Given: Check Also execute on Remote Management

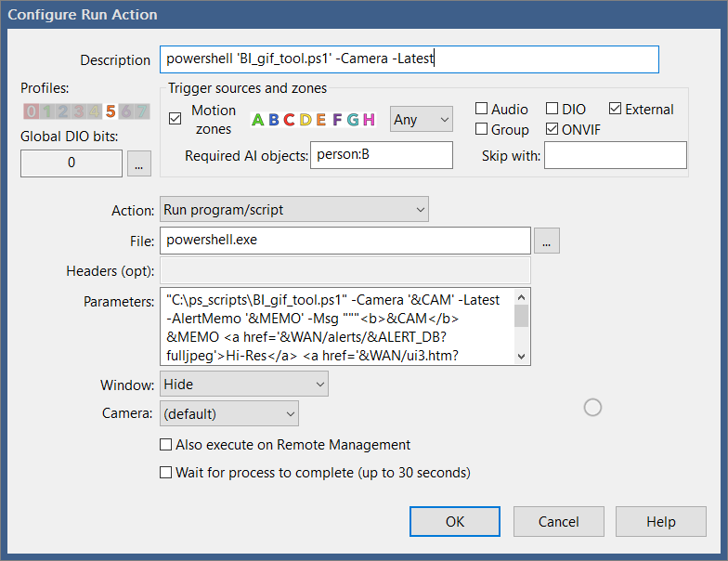Looking at the screenshot, I should (165, 444).
